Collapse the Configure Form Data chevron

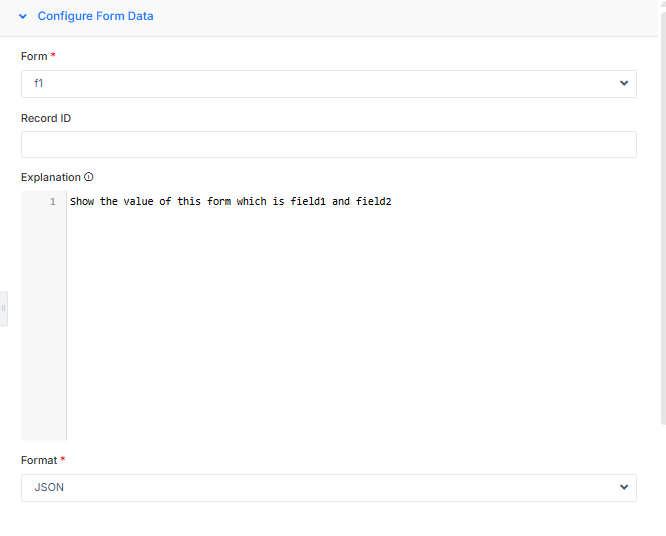pos(22,17)
